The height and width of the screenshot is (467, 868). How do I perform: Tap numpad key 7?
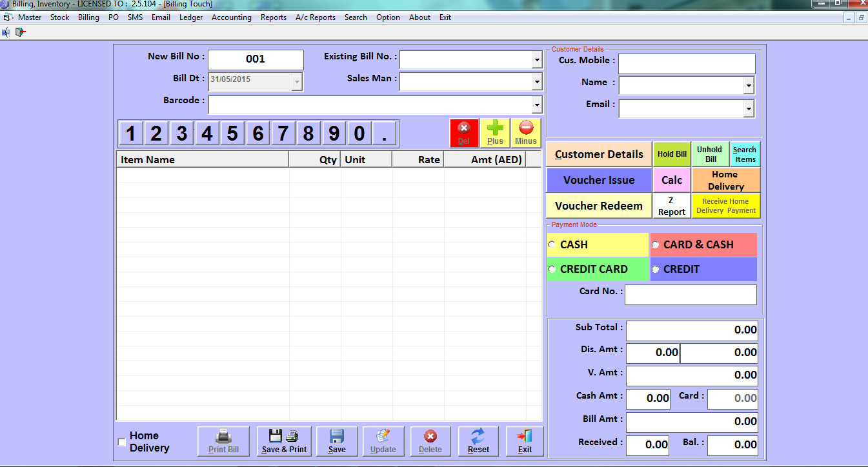pyautogui.click(x=283, y=134)
